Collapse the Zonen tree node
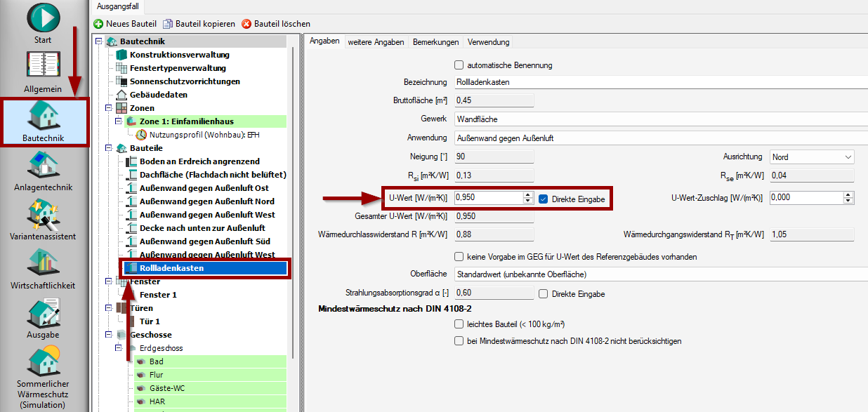 pyautogui.click(x=108, y=108)
